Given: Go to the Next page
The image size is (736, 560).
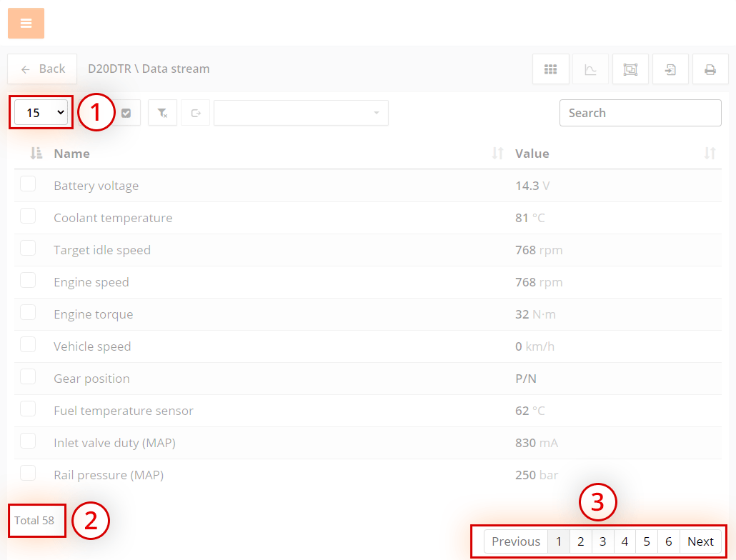Looking at the screenshot, I should pyautogui.click(x=700, y=541).
